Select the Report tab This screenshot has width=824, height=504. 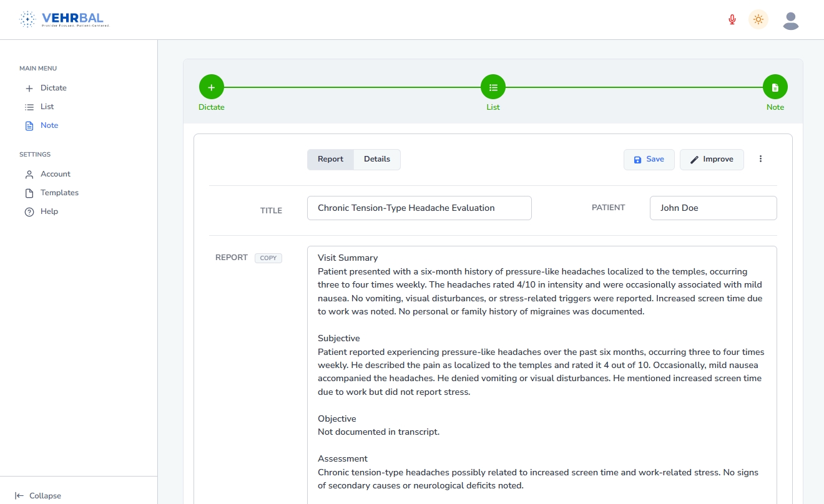(x=330, y=159)
